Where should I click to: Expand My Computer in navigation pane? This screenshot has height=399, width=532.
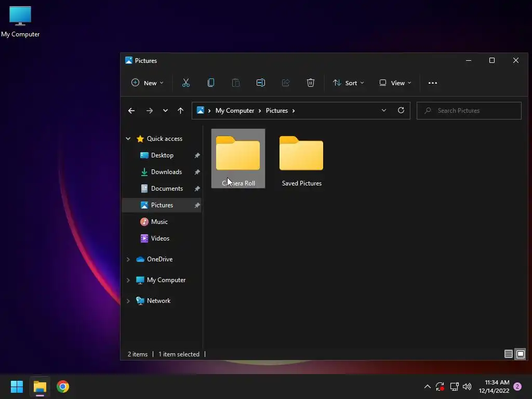coord(128,280)
